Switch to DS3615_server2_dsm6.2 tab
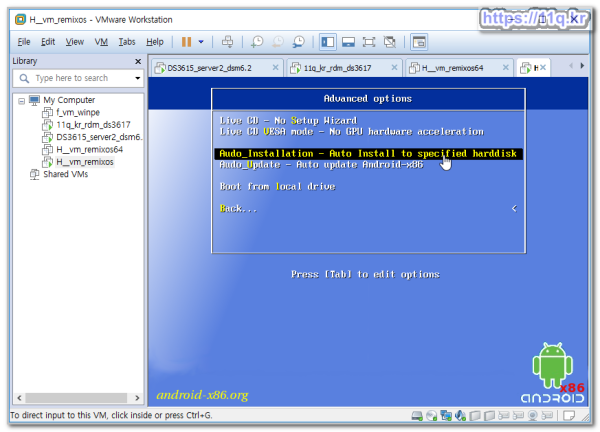The image size is (600, 432). point(209,68)
